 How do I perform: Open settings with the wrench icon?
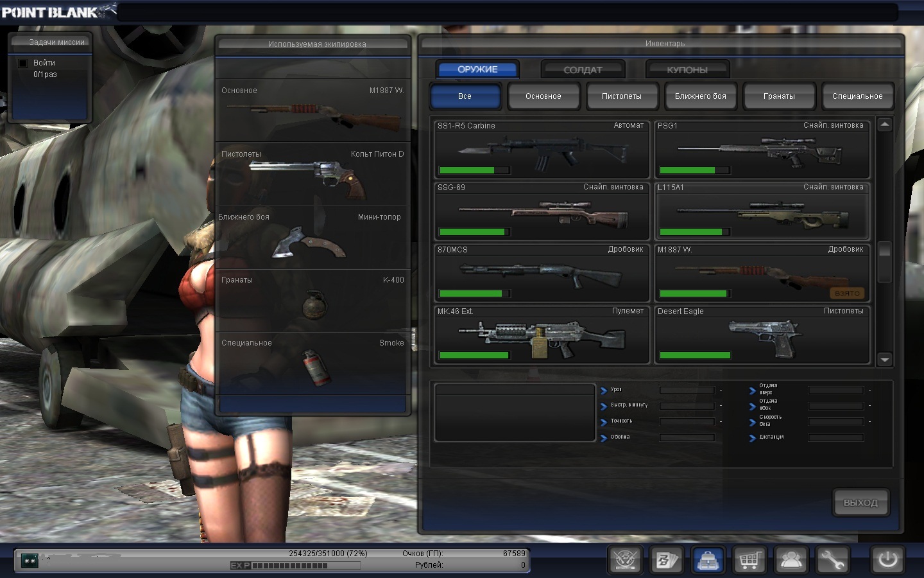832,561
